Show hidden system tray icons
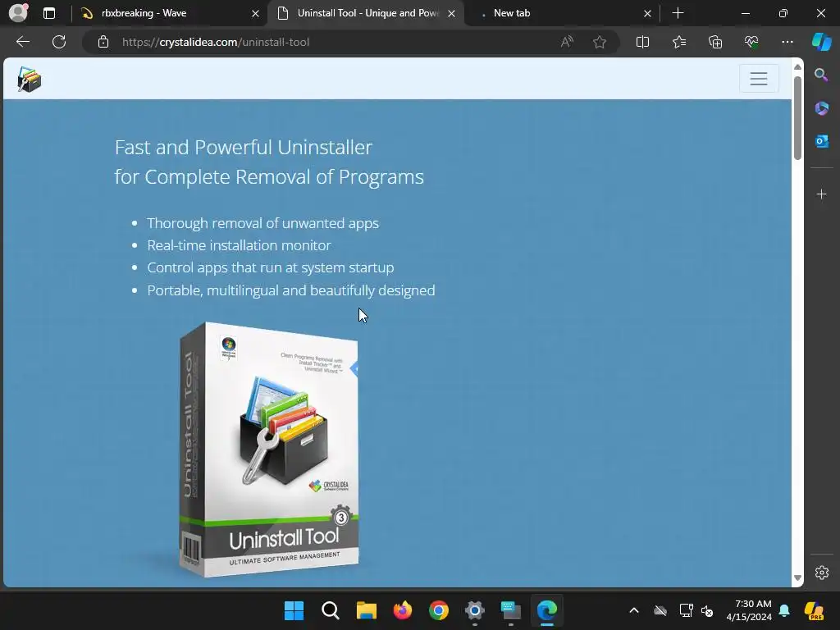Image resolution: width=840 pixels, height=630 pixels. (634, 610)
